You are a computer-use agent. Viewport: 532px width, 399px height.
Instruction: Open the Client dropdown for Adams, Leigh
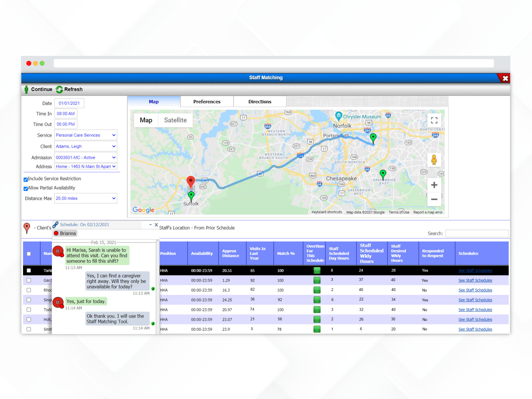[114, 146]
